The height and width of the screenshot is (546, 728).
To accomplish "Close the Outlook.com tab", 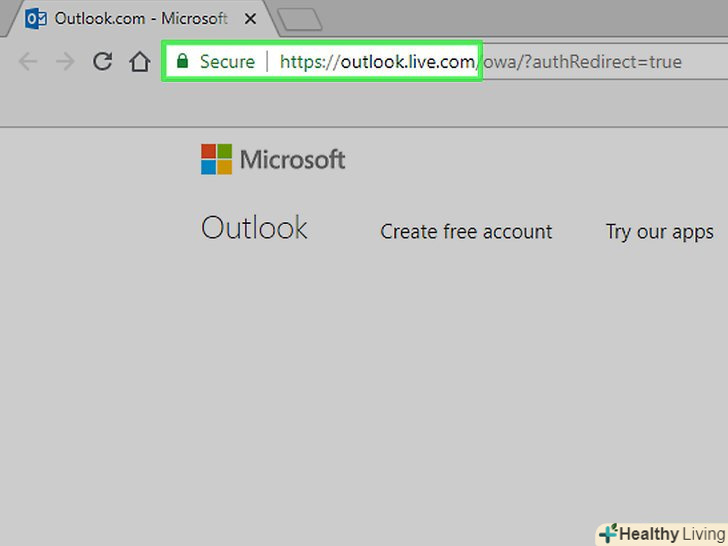I will pos(250,19).
